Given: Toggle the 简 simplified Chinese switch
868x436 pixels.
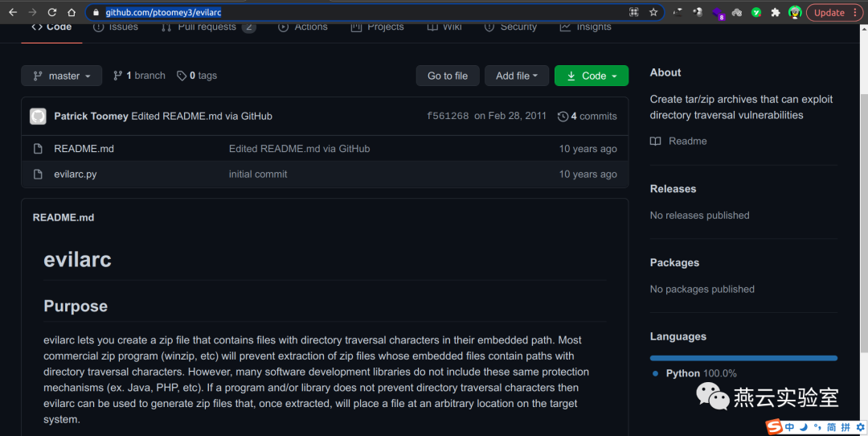Looking at the screenshot, I should point(832,427).
